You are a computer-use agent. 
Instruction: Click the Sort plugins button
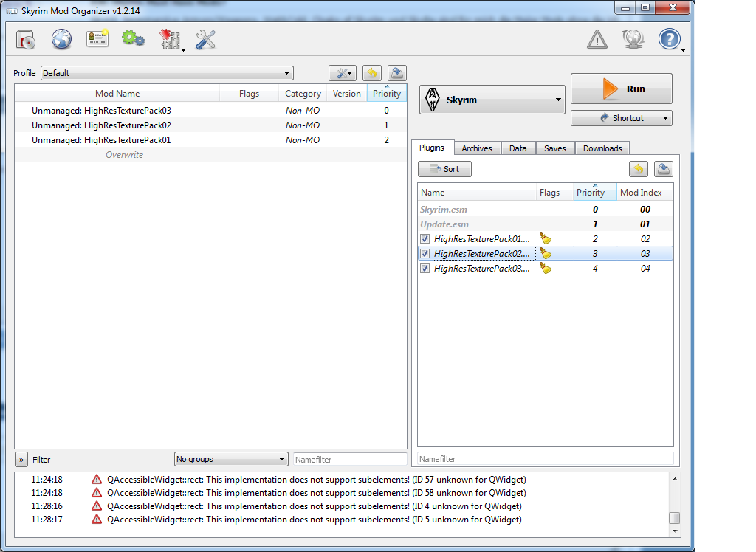444,169
